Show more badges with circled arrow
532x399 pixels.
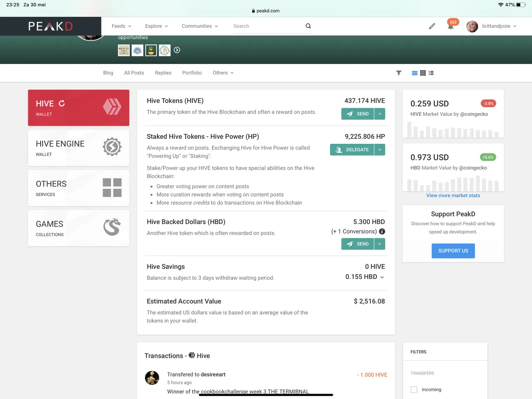(x=177, y=50)
